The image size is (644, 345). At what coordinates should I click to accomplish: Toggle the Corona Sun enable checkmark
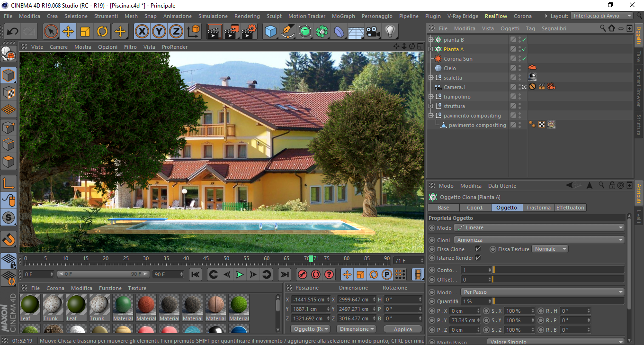(x=524, y=59)
